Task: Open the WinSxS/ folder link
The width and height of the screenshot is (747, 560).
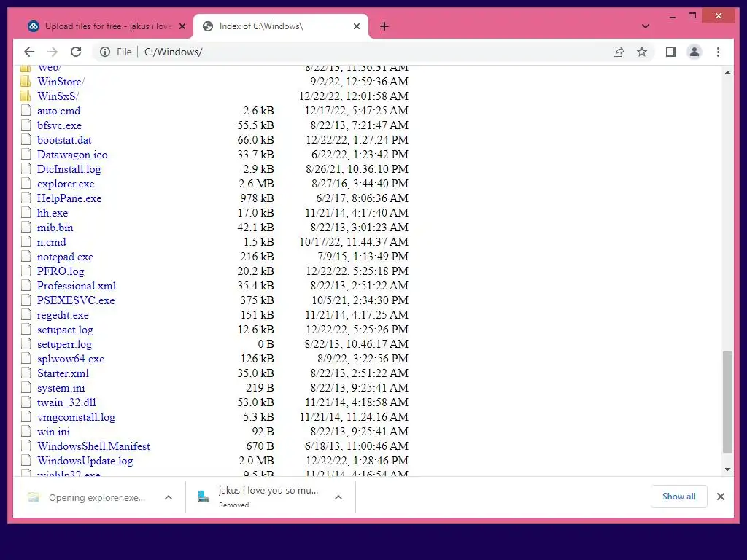Action: (x=58, y=96)
